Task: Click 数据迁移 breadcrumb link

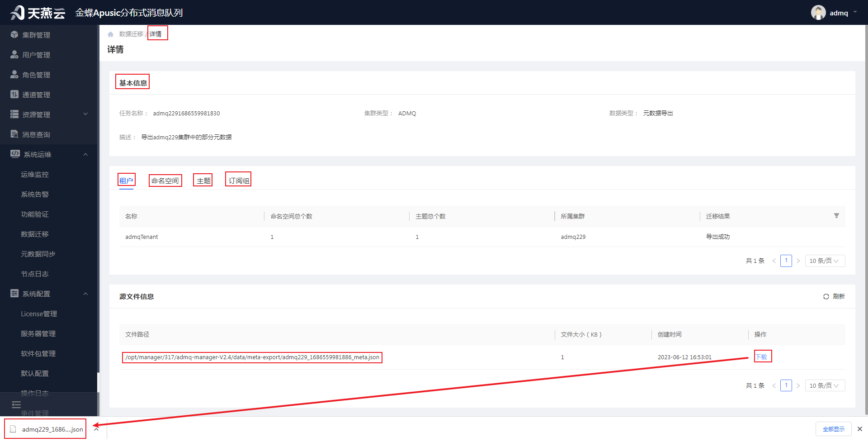Action: [131, 34]
